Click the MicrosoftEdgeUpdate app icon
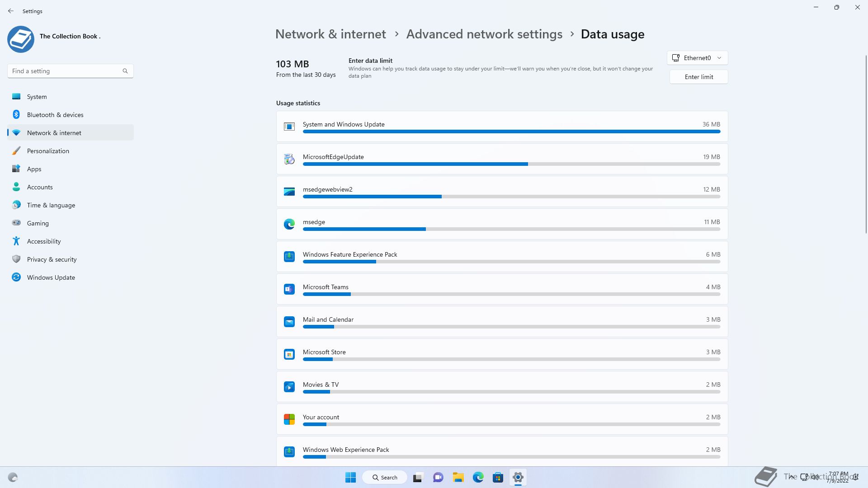Screen dimensions: 868x488 289,159
